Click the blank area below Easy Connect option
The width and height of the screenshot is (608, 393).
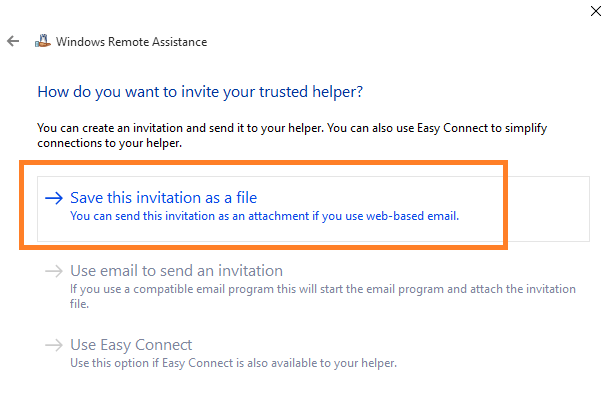point(304,383)
